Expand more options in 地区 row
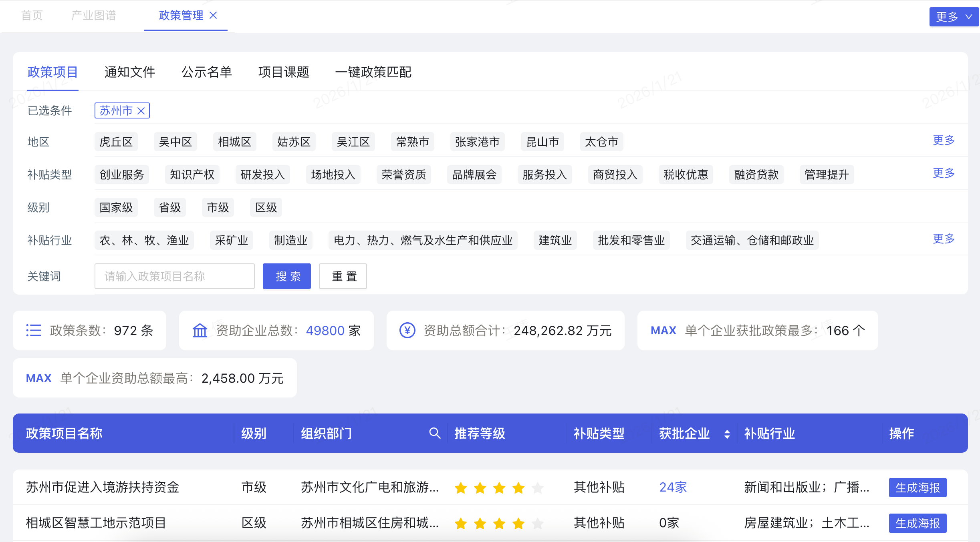The height and width of the screenshot is (542, 980). click(944, 141)
